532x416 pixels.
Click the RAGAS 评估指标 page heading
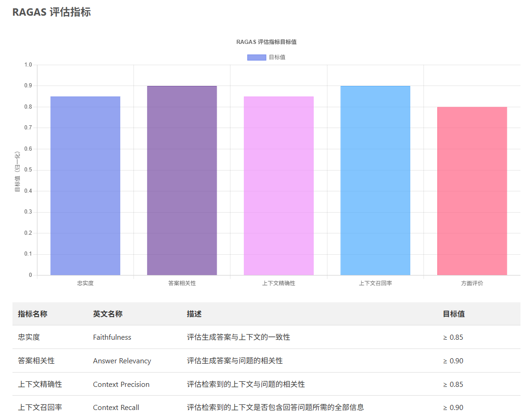coord(51,12)
